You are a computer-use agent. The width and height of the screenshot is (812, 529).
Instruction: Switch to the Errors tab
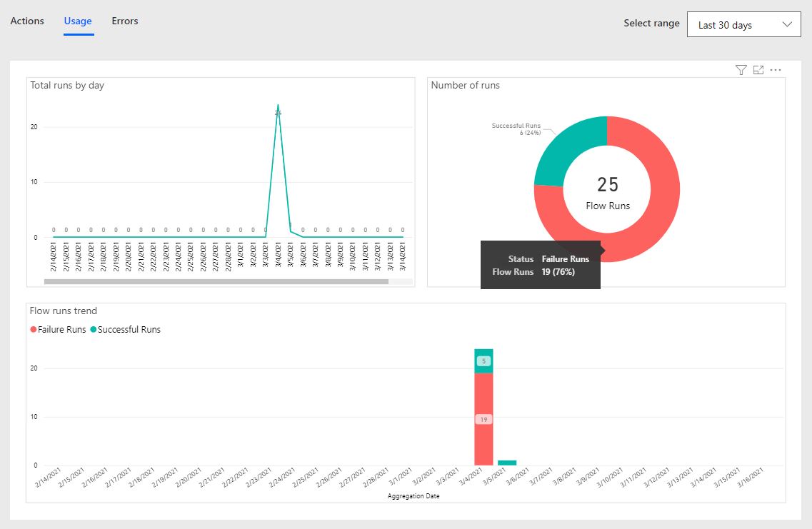pyautogui.click(x=124, y=21)
